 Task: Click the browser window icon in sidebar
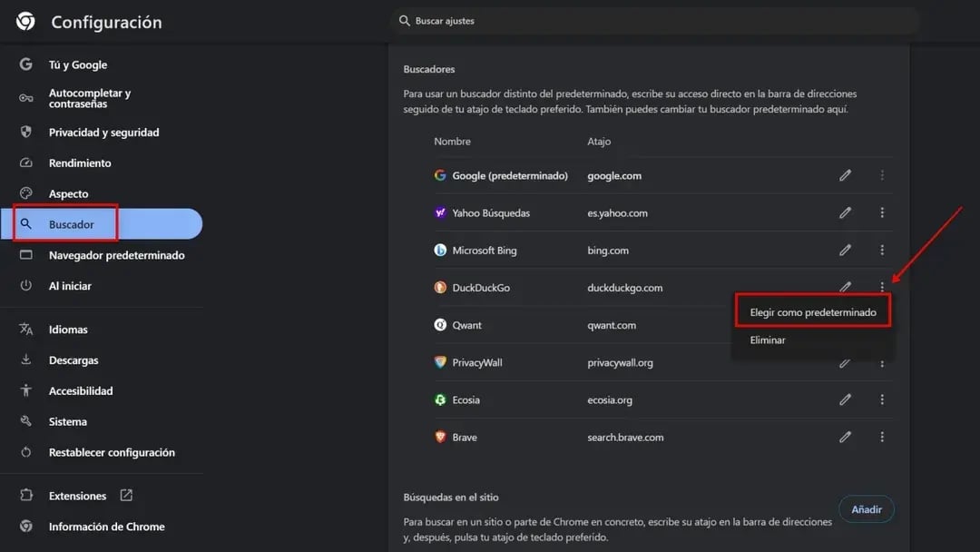tap(25, 254)
